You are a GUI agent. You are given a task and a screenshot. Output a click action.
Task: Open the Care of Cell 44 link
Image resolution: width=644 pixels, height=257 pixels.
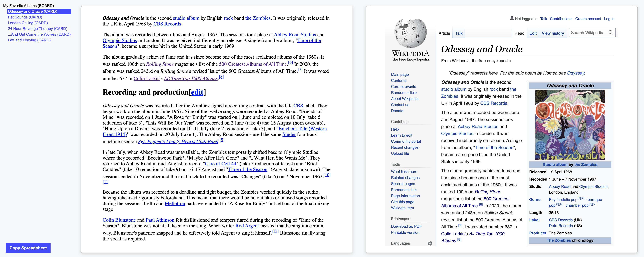tap(220, 164)
